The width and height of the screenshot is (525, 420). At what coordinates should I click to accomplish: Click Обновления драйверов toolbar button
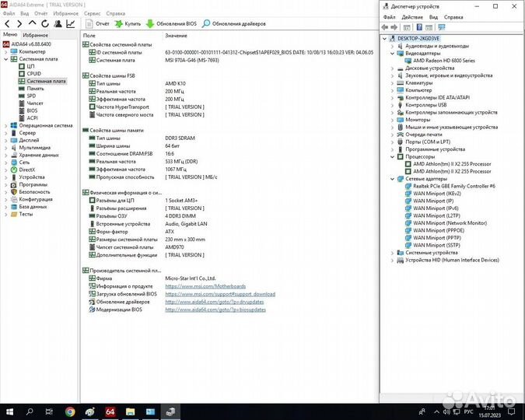(234, 24)
